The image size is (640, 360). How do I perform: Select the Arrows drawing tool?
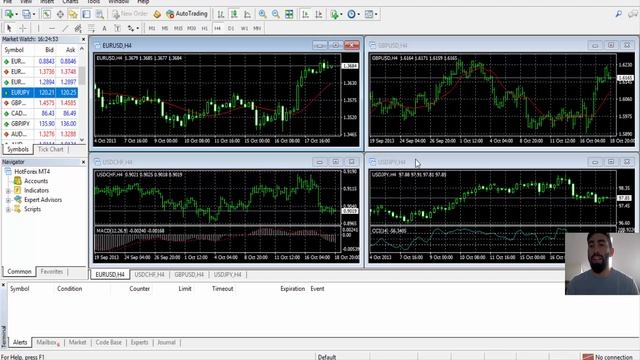(x=131, y=28)
